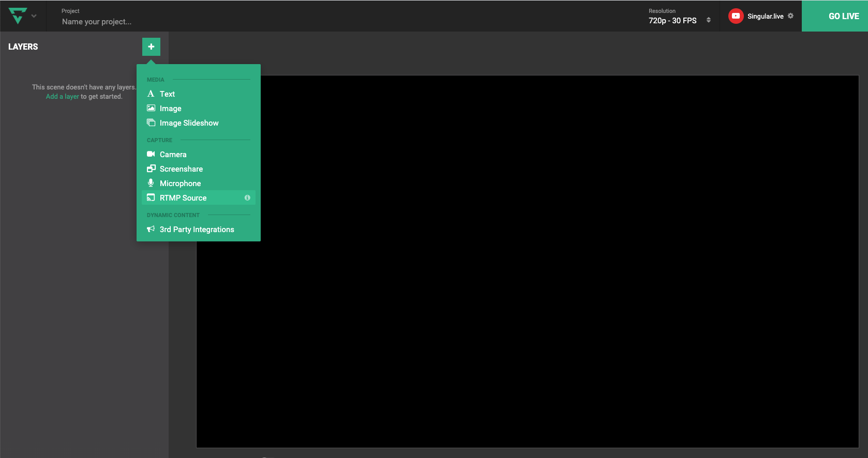The width and height of the screenshot is (868, 458).
Task: Click the Screenshare overlapping windows icon
Action: click(x=151, y=169)
